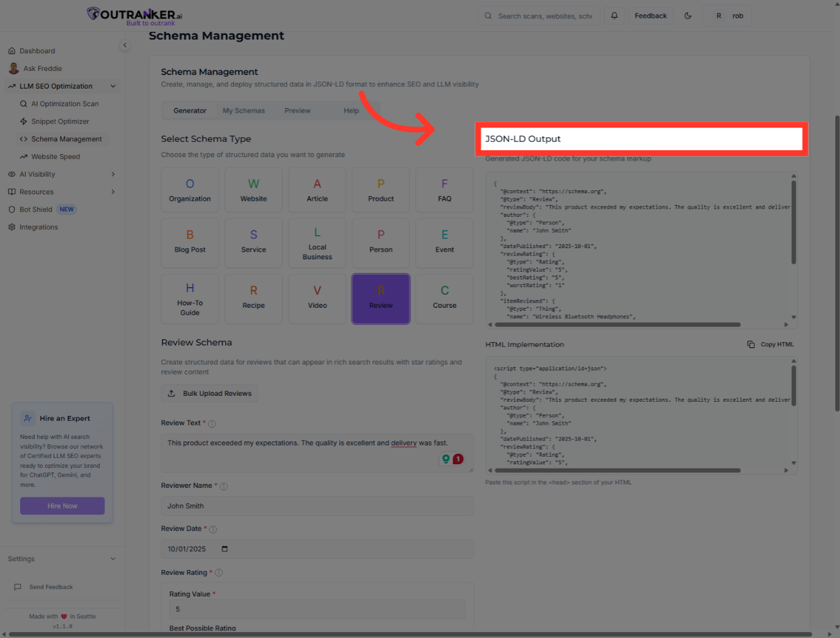Toggle dark mode moon icon
This screenshot has width=840, height=638.
point(688,16)
